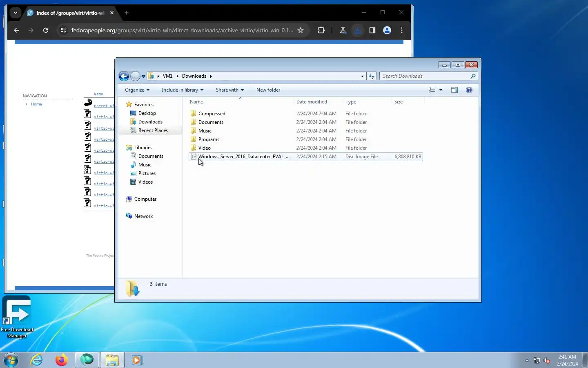Reload the page in the browser

tap(46, 30)
